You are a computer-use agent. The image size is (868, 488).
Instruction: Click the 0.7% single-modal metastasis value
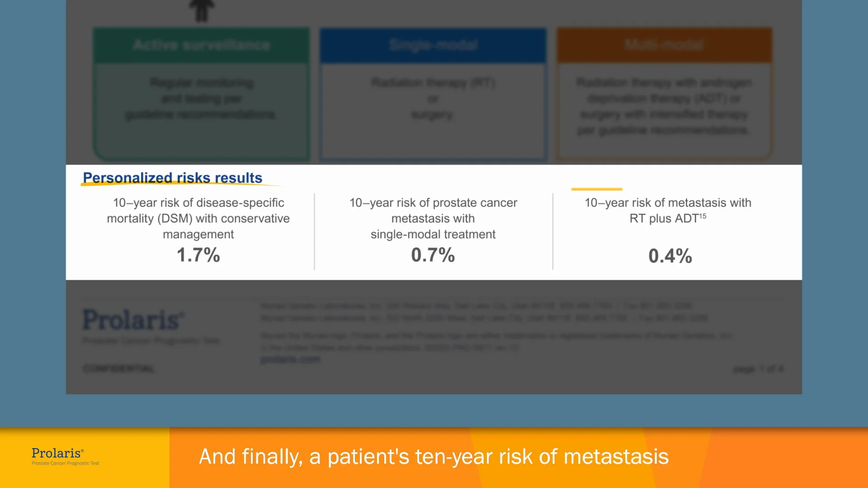(433, 255)
